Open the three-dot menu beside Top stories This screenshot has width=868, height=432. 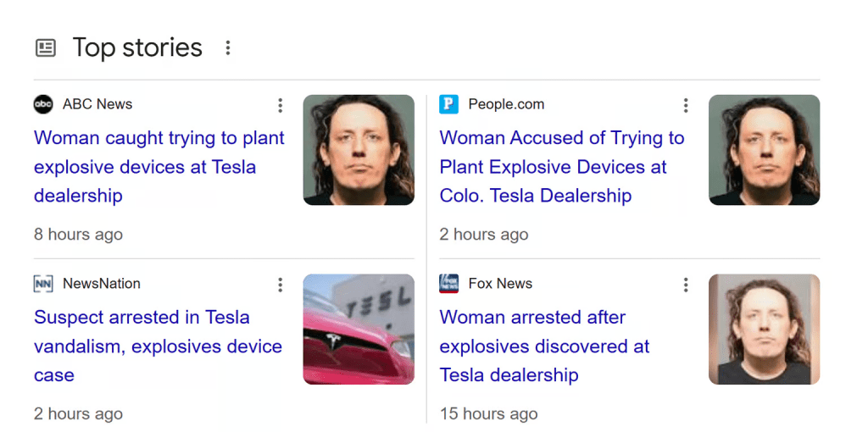pos(227,48)
